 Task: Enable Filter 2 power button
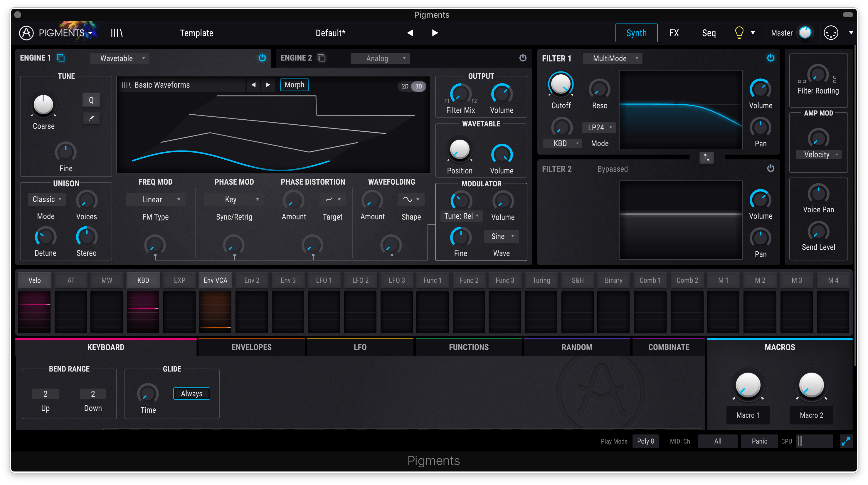point(771,168)
